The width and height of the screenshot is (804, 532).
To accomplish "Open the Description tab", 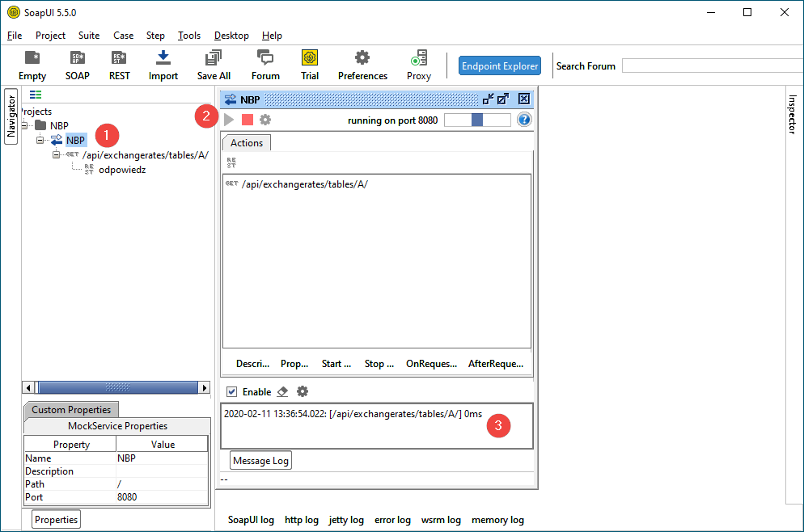I will click(x=253, y=363).
